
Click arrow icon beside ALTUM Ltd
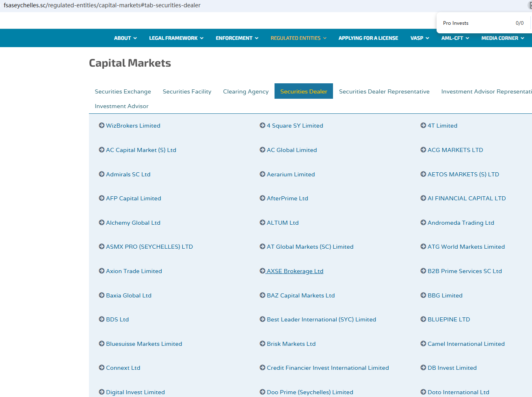(x=262, y=223)
